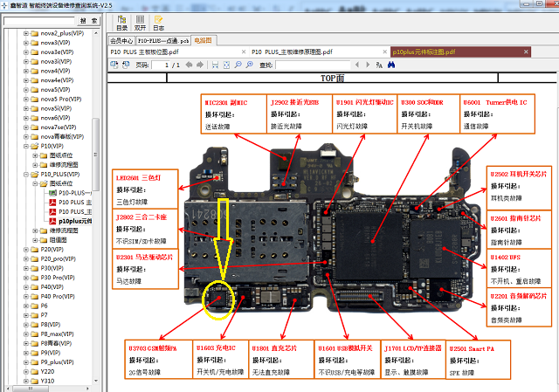Open the 目录 directory toolbar icon
The width and height of the screenshot is (559, 392).
(x=122, y=24)
